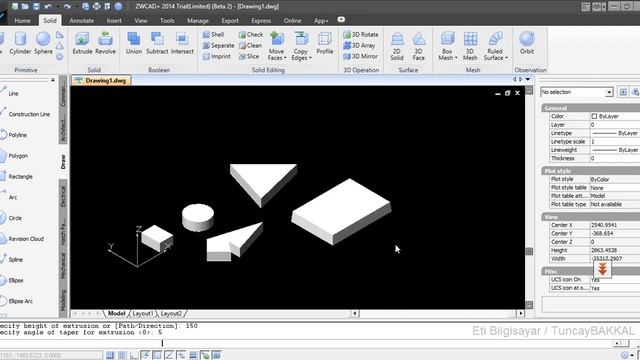The image size is (640, 360).
Task: Create a 2D Solid surface
Action: pos(397,46)
